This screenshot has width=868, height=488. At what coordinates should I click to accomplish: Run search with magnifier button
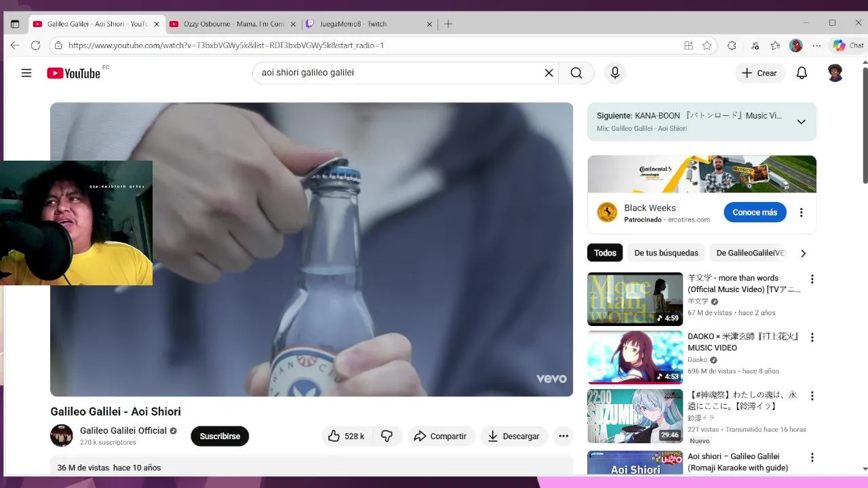[x=576, y=73]
